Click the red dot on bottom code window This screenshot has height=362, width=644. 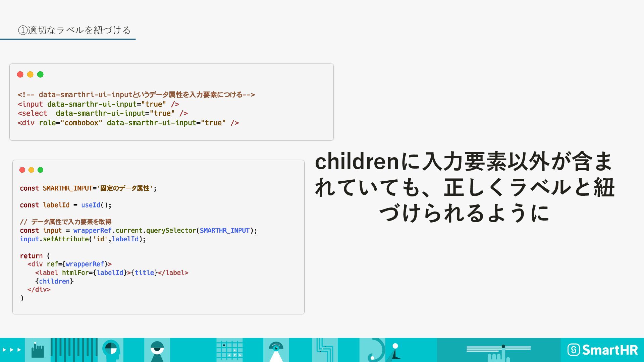(22, 170)
